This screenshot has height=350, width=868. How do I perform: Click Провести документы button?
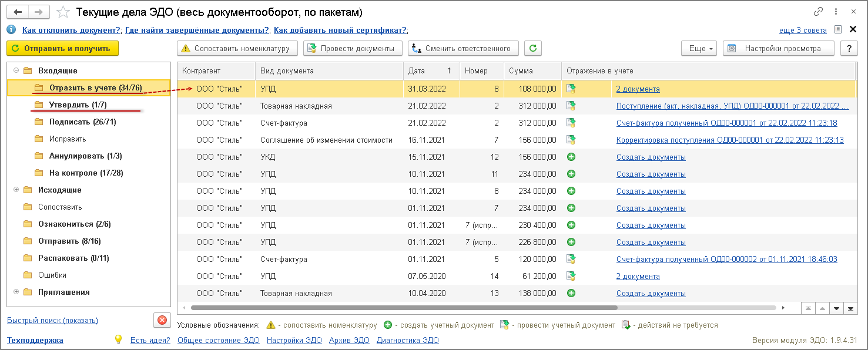click(353, 49)
